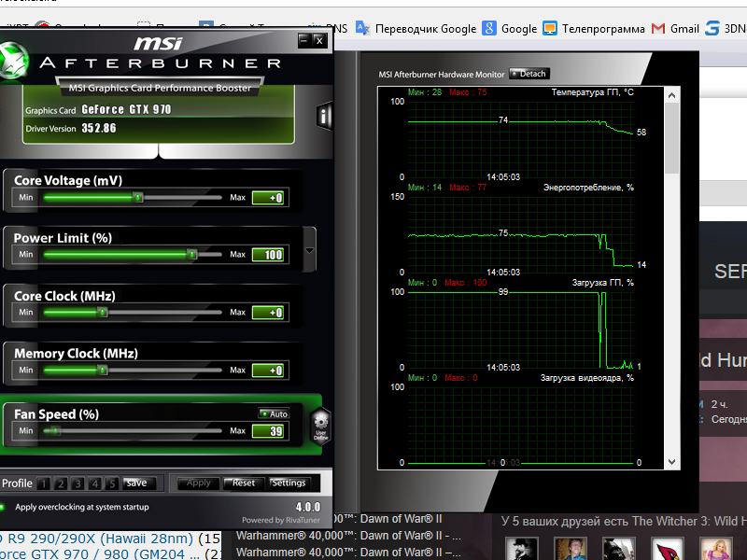Click hardware monitor scroll up arrow
This screenshot has height=560, width=747.
point(671,95)
